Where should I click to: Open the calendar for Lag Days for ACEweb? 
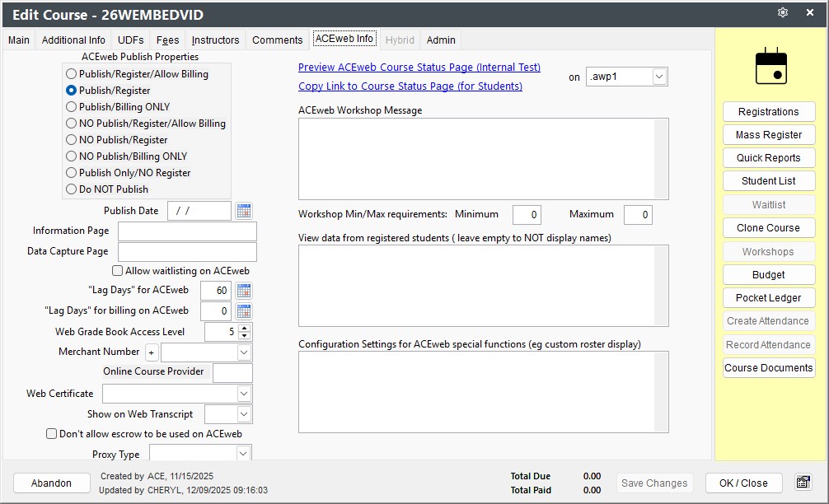(244, 291)
